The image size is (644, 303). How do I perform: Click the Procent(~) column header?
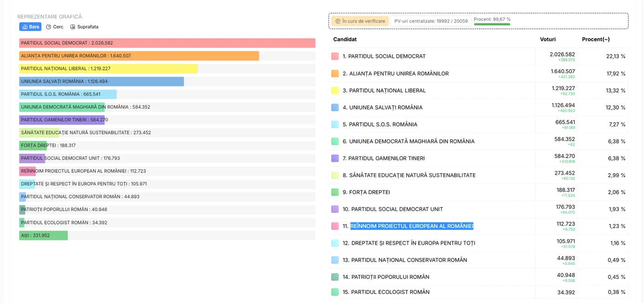tap(596, 39)
